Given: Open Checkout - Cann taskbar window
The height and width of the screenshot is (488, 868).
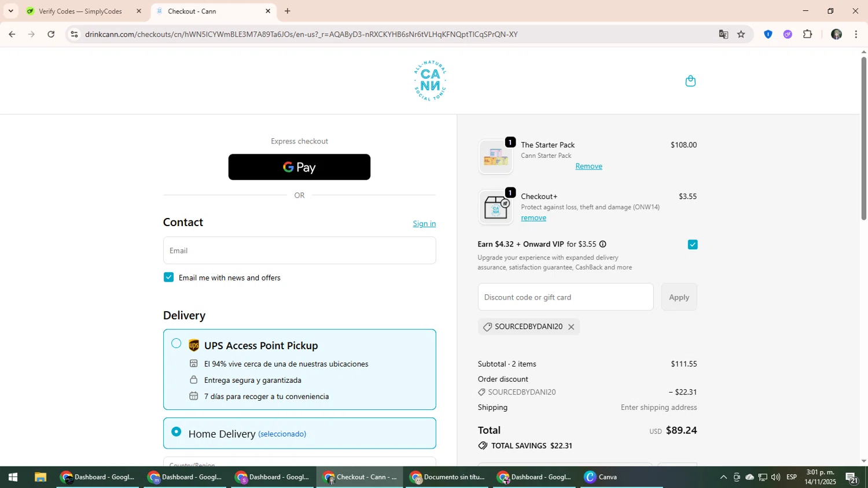Looking at the screenshot, I should (359, 477).
